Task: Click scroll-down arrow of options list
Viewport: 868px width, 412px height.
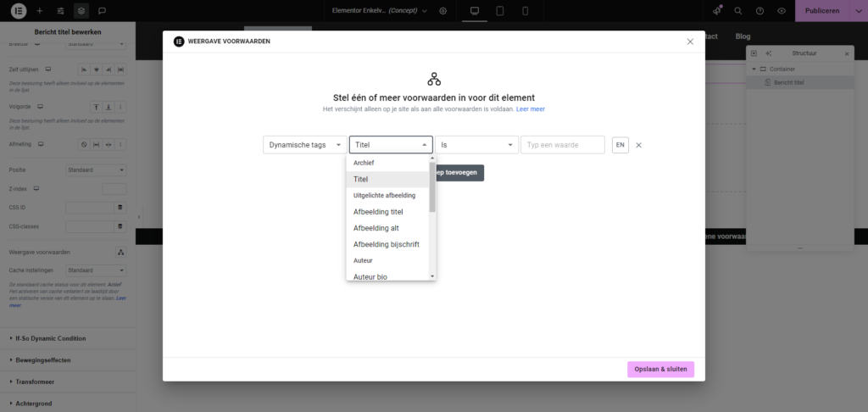Action: [432, 276]
